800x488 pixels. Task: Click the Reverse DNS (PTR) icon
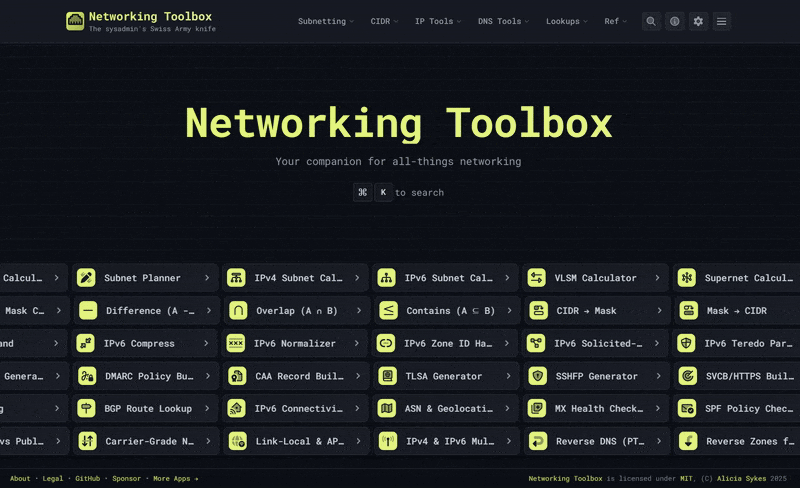538,441
